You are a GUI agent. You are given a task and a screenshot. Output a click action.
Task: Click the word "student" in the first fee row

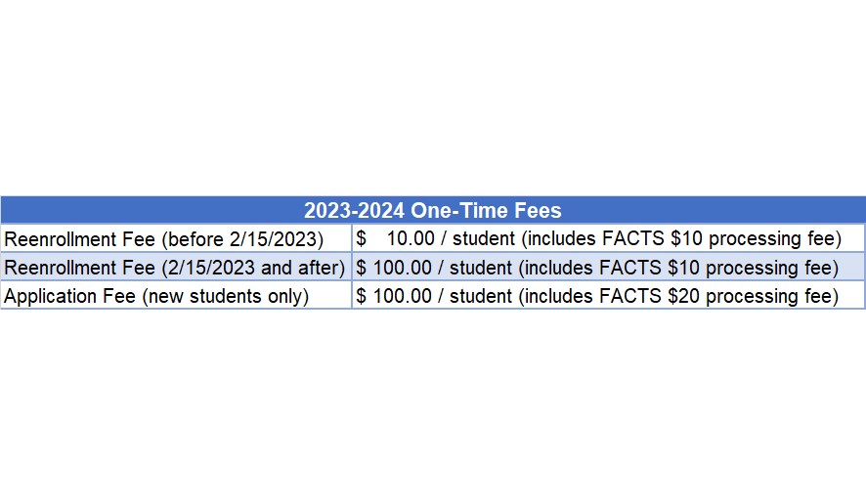click(x=484, y=238)
